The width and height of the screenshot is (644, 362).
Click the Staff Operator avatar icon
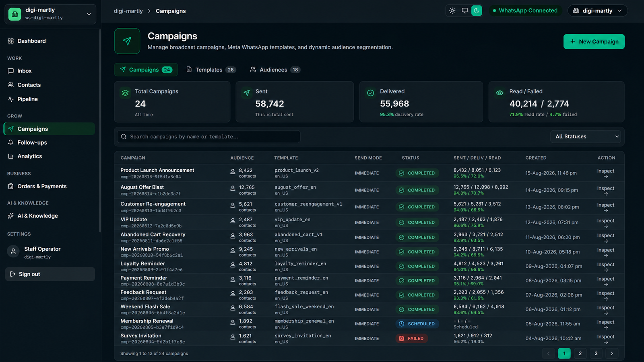click(x=13, y=251)
